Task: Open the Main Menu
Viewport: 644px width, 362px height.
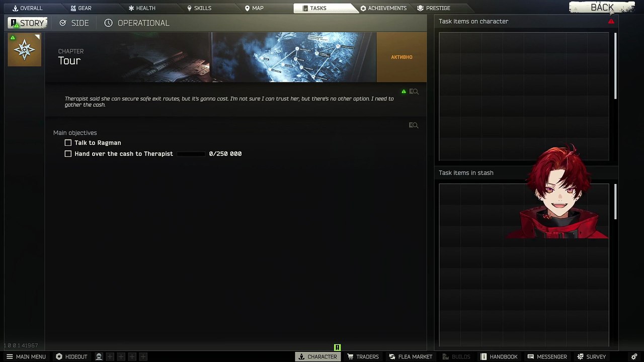Action: pyautogui.click(x=26, y=356)
